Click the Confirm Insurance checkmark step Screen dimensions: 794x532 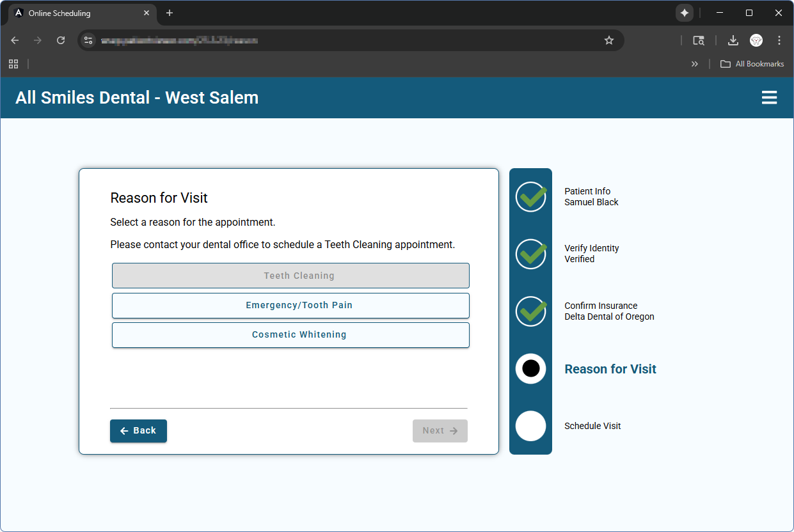pyautogui.click(x=530, y=311)
